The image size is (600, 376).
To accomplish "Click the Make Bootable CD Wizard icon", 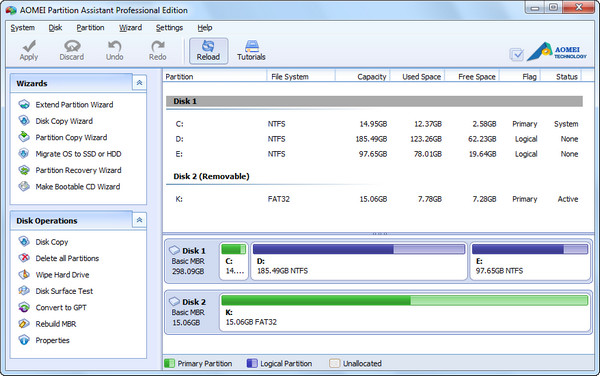I will tap(24, 186).
